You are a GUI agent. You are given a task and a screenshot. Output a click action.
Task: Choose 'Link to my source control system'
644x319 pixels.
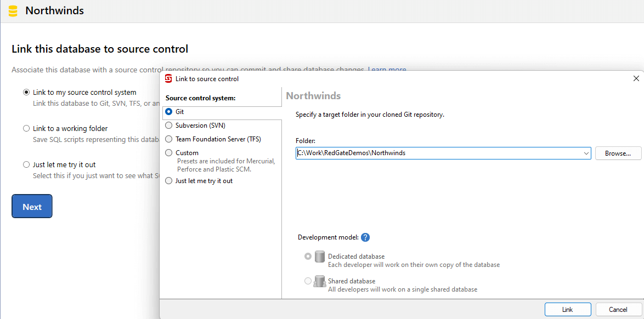pos(26,93)
